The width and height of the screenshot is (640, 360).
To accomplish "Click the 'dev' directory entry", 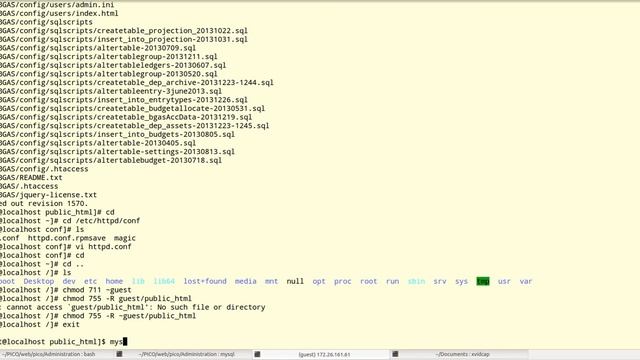I will 69,281.
